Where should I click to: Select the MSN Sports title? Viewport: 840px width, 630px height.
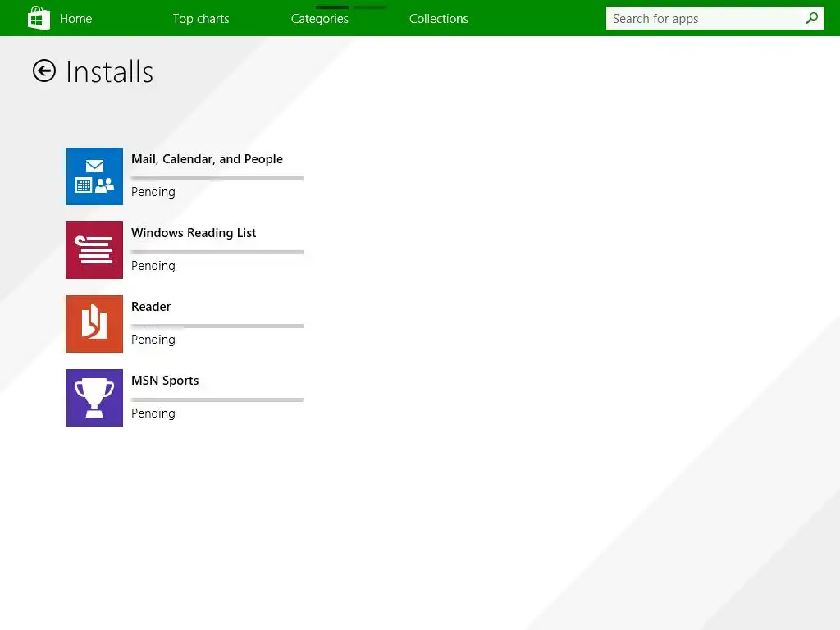pos(165,381)
